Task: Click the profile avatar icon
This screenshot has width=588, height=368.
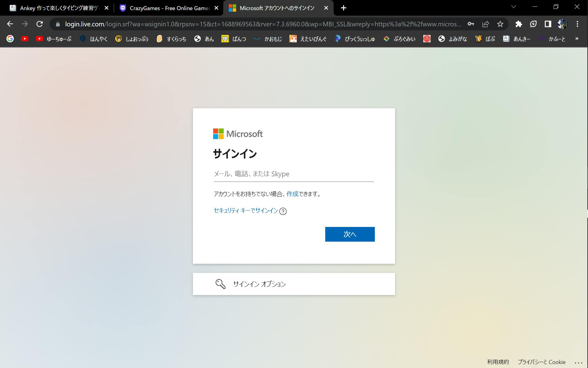Action: point(562,24)
